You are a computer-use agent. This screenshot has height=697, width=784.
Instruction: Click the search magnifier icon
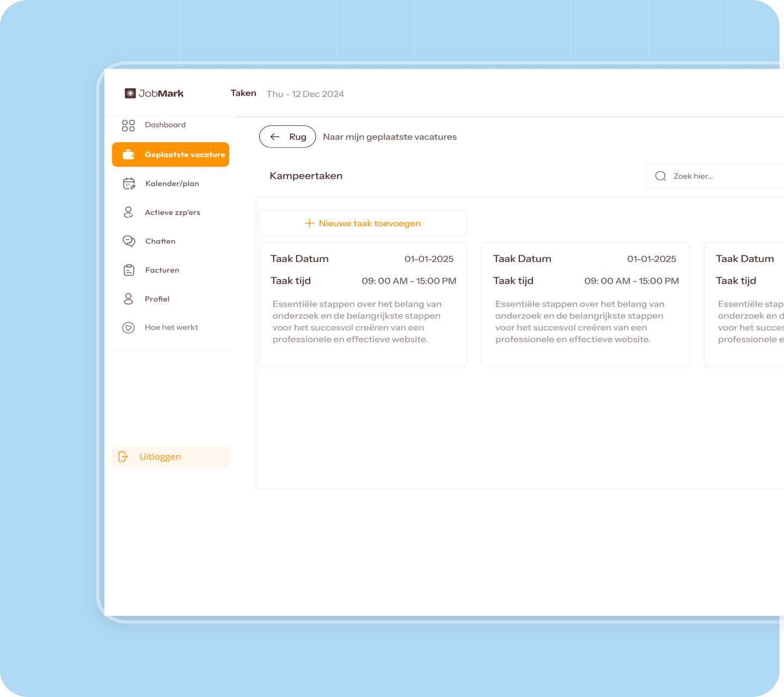click(x=660, y=176)
